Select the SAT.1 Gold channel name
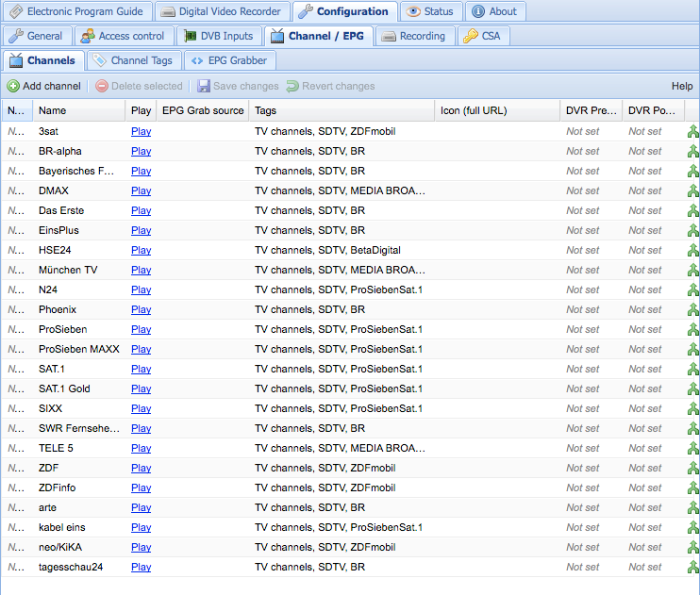 tap(64, 388)
